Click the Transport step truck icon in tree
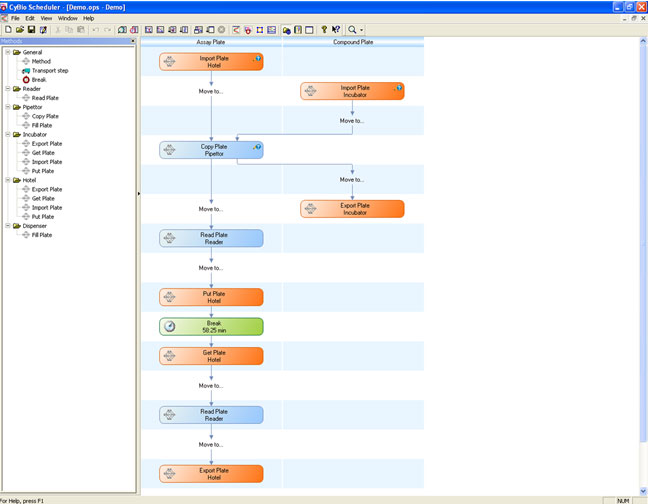Screen dimensions: 672x504 click(x=26, y=71)
